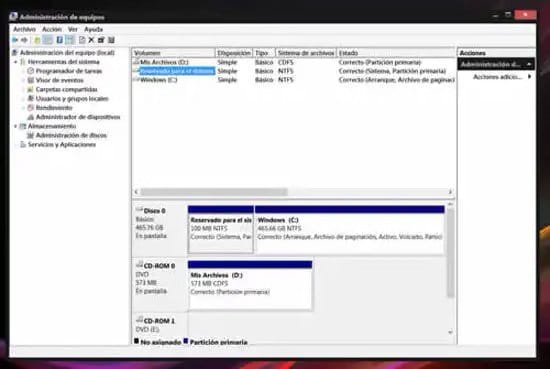Sort by the Estado column header
Image resolution: width=550 pixels, height=369 pixels.
point(396,53)
